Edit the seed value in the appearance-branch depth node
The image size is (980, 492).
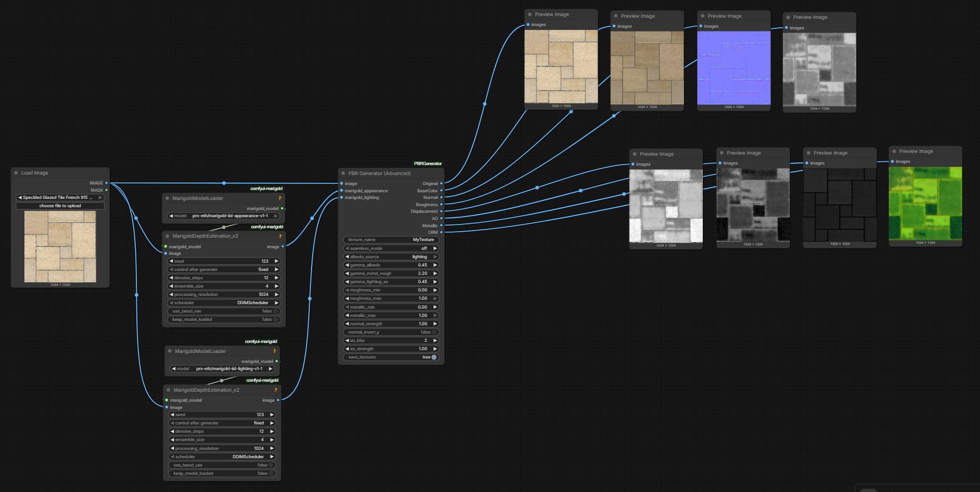224,261
